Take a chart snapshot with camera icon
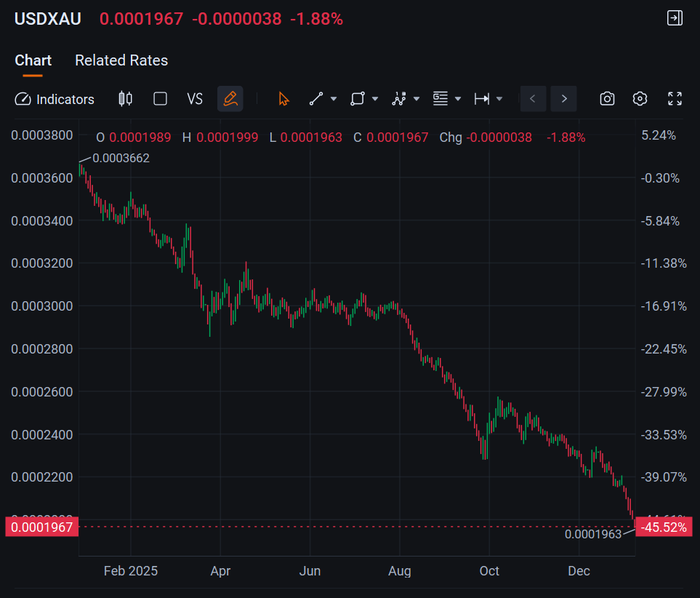This screenshot has width=700, height=598. [607, 99]
